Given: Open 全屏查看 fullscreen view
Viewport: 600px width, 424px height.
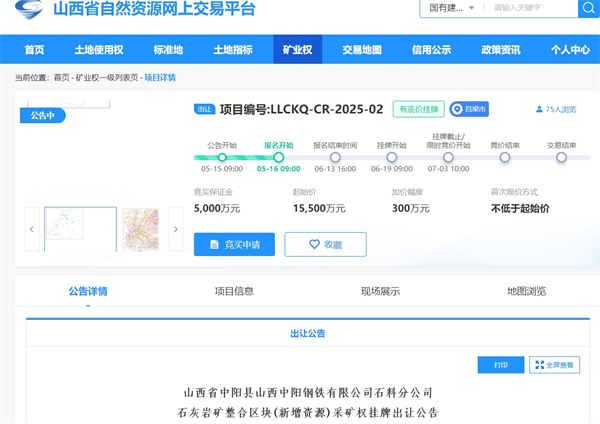Looking at the screenshot, I should coord(554,365).
